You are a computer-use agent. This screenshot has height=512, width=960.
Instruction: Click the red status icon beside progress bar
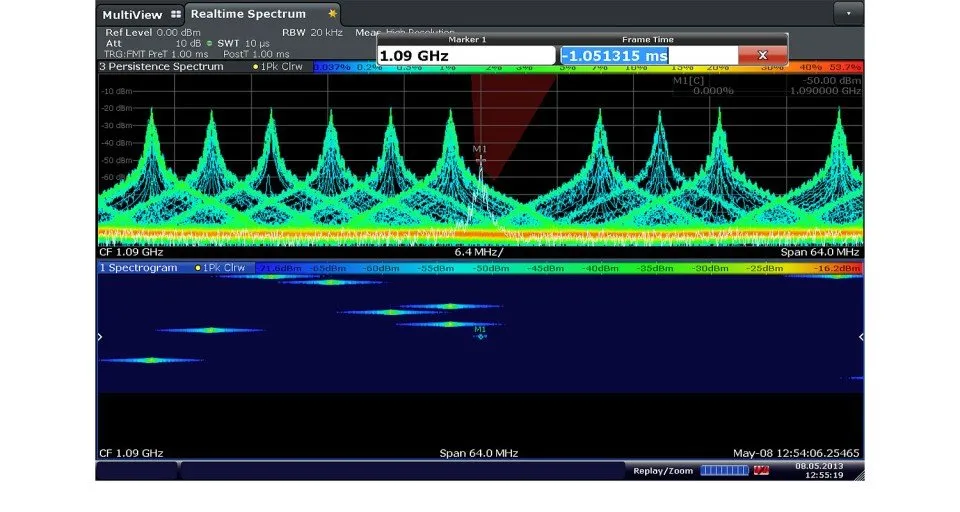[x=761, y=471]
